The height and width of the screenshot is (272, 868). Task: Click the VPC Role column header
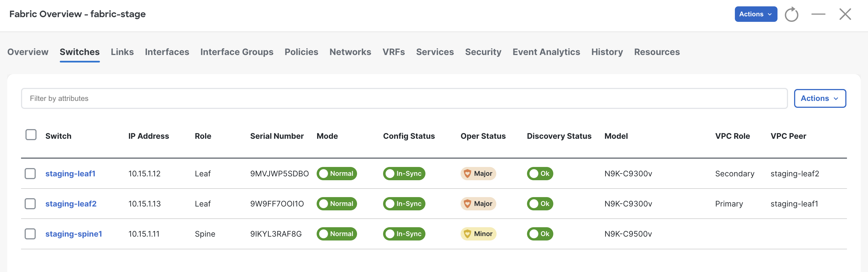733,136
